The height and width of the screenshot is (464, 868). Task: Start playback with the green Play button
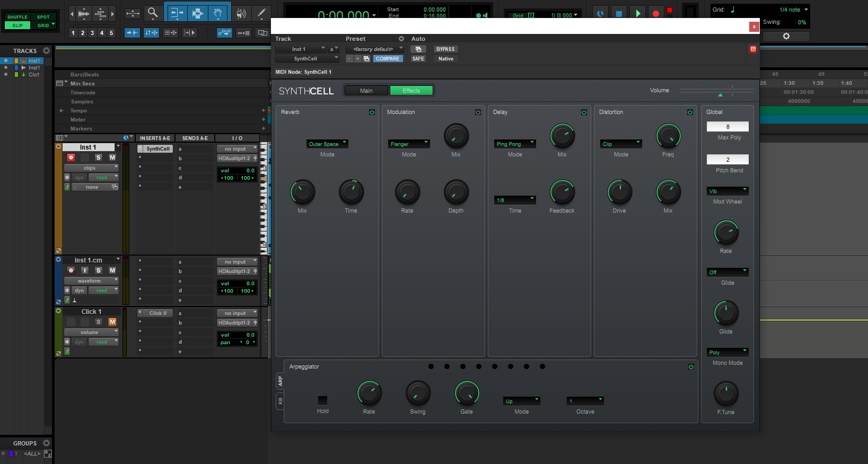click(638, 13)
